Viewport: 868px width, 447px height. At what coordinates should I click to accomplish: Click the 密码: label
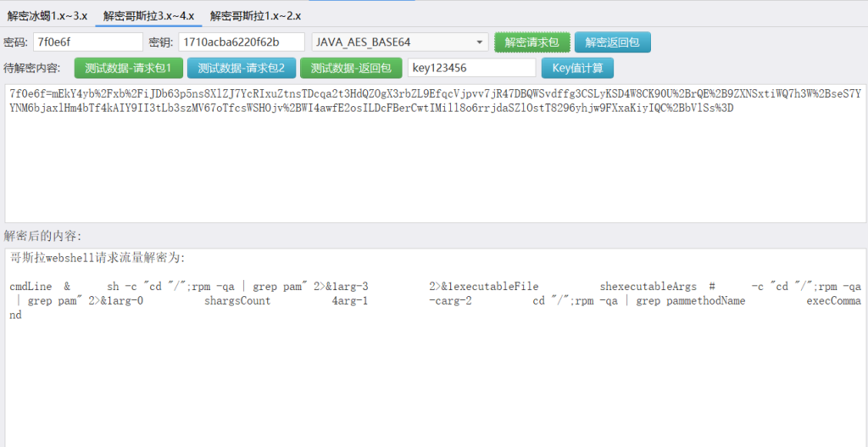pos(16,42)
